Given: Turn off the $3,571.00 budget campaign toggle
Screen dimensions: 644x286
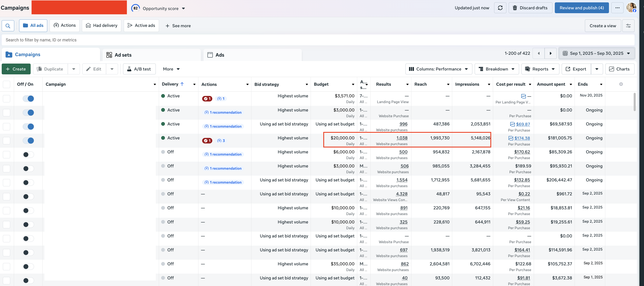Looking at the screenshot, I should [28, 99].
